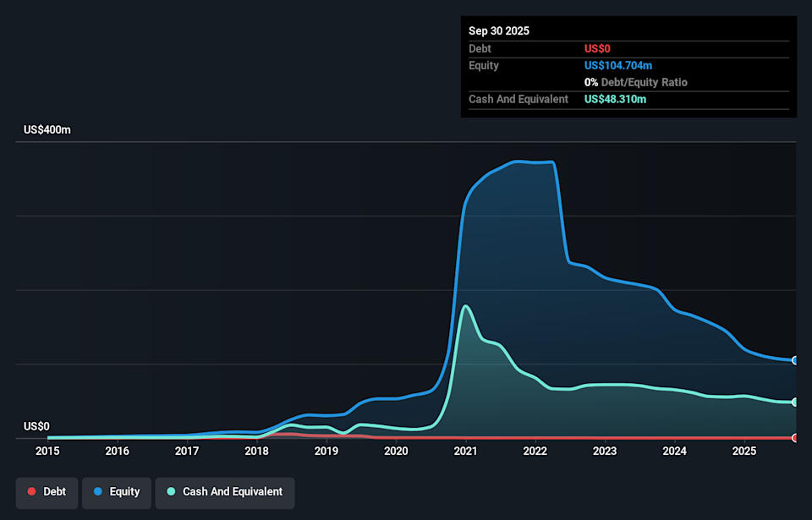Click the US$400m y-axis label
Screen dimensions: 812x520
(47, 130)
